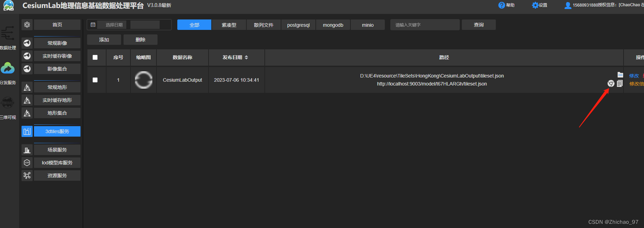Open 场景服务 menu item
The height and width of the screenshot is (228, 644).
[x=57, y=150]
